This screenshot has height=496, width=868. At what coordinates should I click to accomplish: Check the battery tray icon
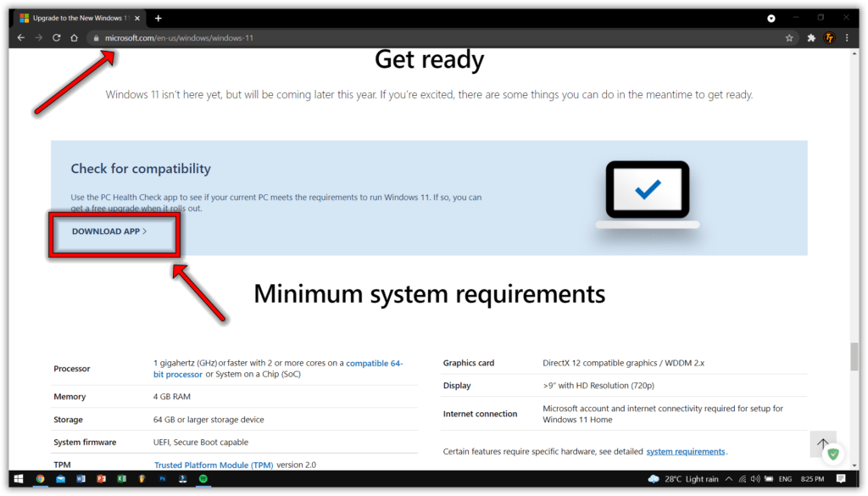tap(769, 479)
